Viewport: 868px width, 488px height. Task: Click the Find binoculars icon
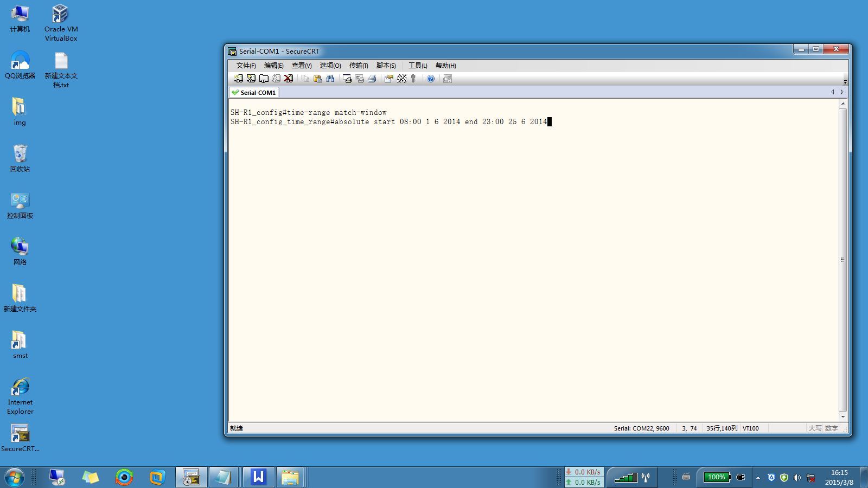click(330, 79)
